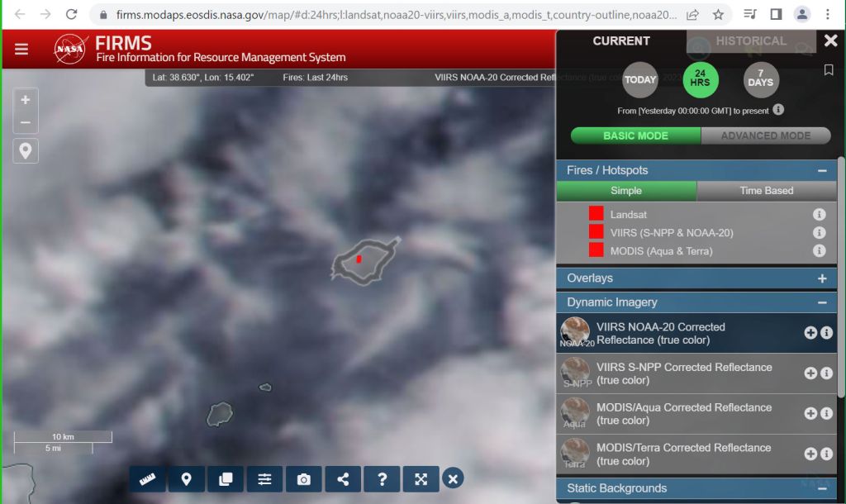Viewport: 846px width, 504px height.
Task: Select MODIS/Aqua Corrected Reflectance thumbnail
Action: 575,412
